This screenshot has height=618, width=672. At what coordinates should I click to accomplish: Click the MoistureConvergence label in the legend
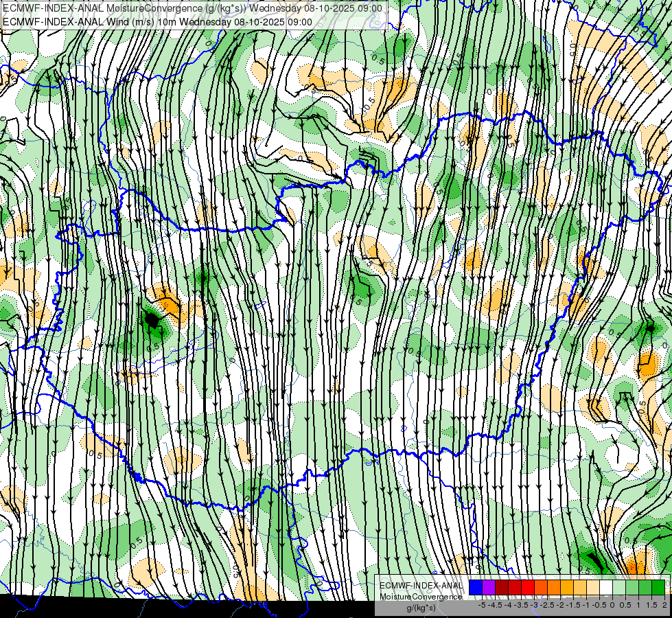pyautogui.click(x=421, y=597)
